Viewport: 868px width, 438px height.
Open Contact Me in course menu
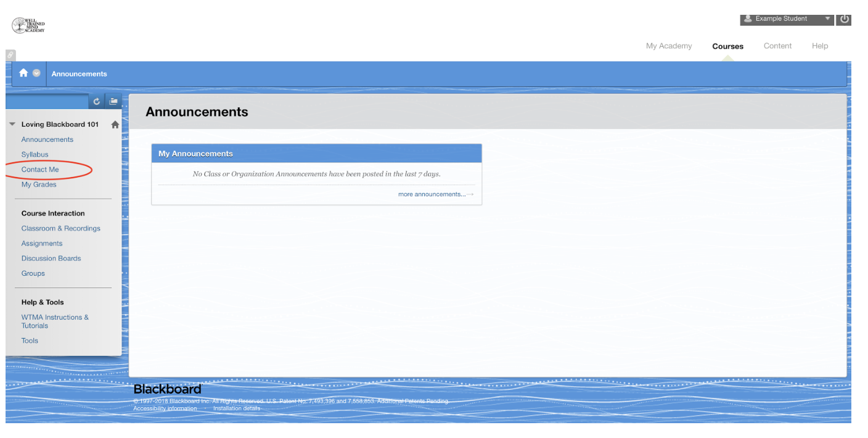40,170
